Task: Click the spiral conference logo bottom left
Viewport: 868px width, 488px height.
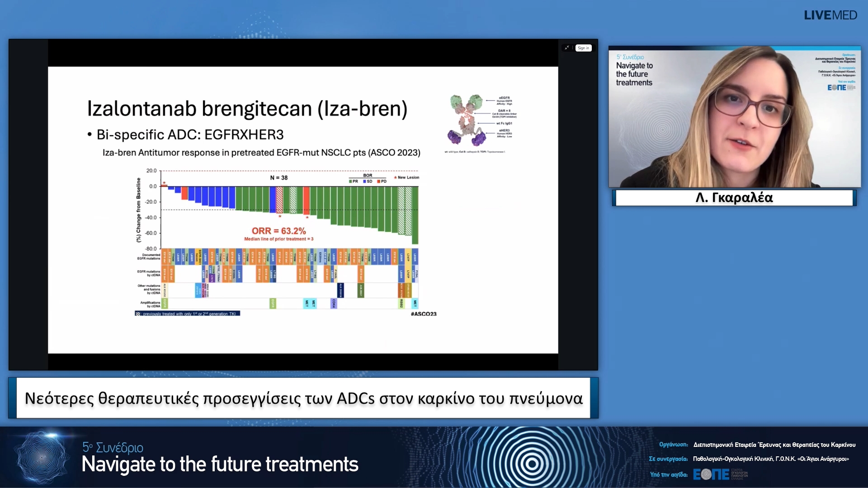Action: pyautogui.click(x=42, y=457)
